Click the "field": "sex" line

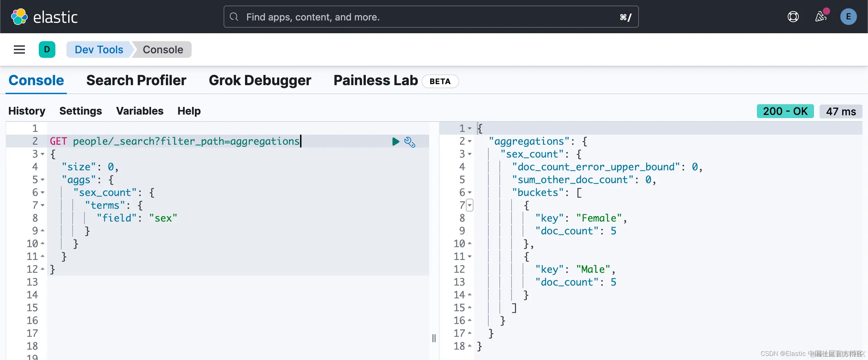pos(137,218)
